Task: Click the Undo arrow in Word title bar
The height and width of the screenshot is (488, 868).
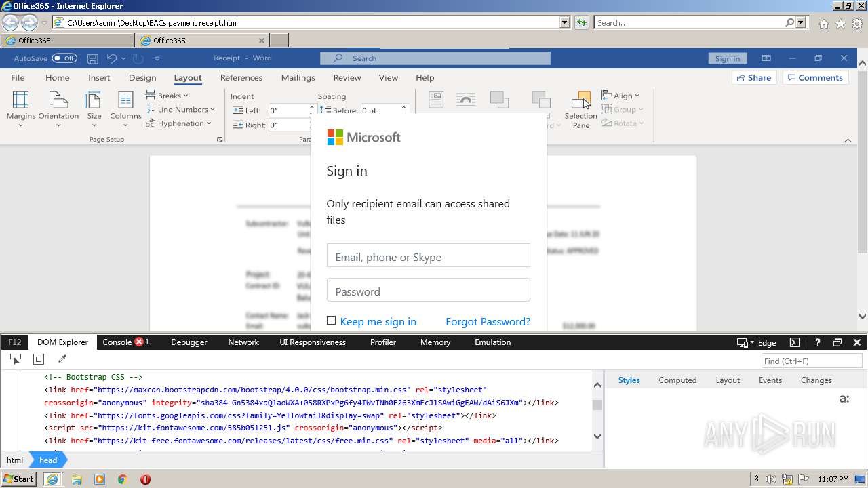Action: coord(112,58)
